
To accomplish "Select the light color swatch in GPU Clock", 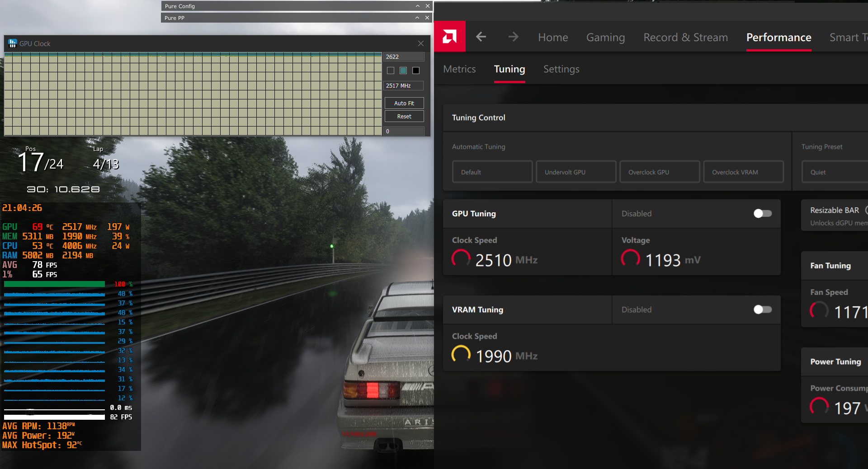I will pyautogui.click(x=391, y=70).
